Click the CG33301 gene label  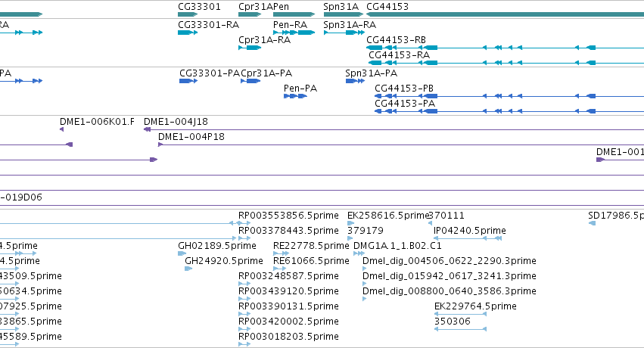[x=199, y=7]
